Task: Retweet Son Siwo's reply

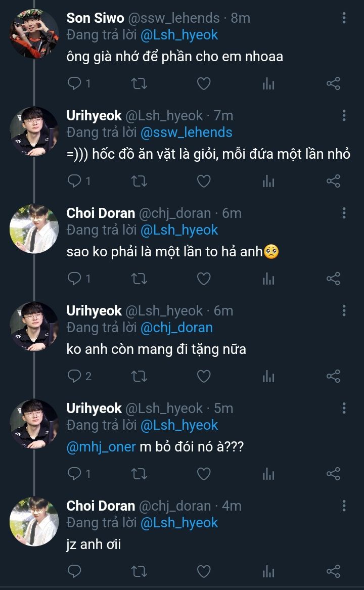Action: click(139, 83)
